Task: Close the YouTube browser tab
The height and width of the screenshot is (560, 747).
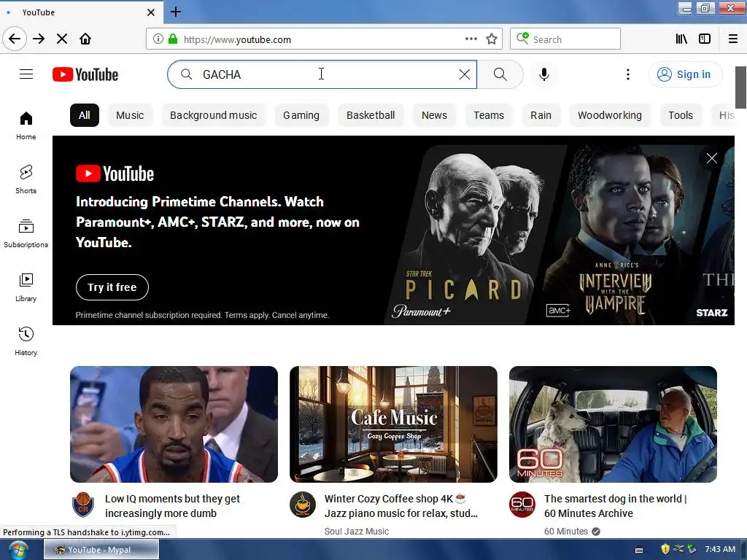Action: click(151, 12)
